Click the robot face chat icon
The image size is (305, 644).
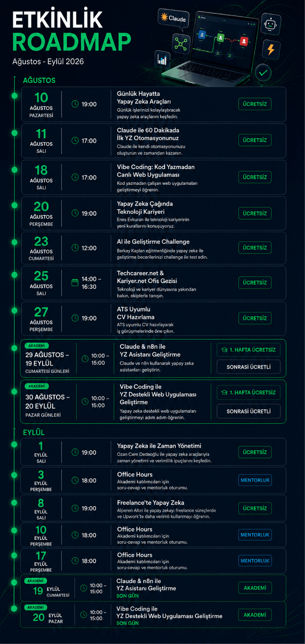pos(271,24)
